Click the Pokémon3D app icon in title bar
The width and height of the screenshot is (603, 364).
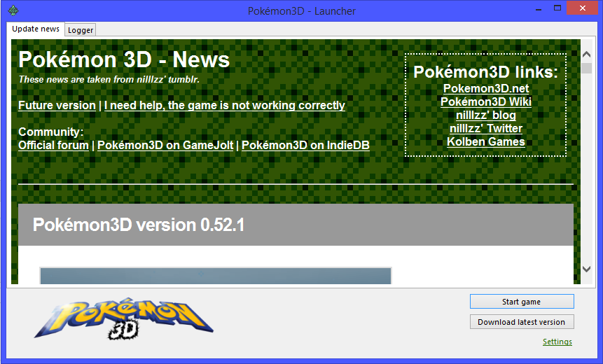[13, 10]
